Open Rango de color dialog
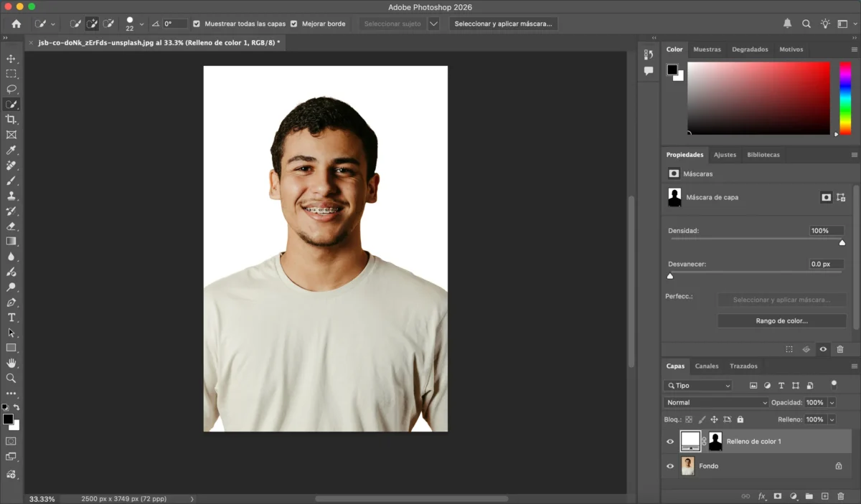 pyautogui.click(x=781, y=320)
